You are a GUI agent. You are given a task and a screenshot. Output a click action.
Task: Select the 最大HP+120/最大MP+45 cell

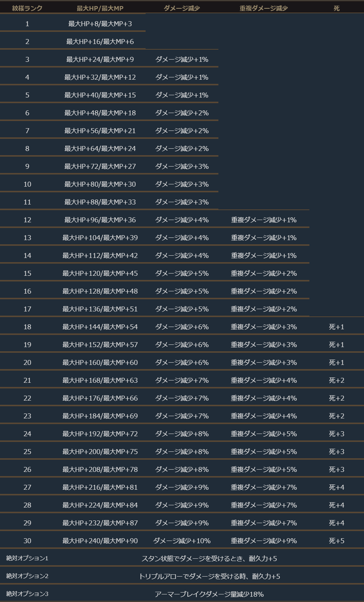[x=100, y=273]
